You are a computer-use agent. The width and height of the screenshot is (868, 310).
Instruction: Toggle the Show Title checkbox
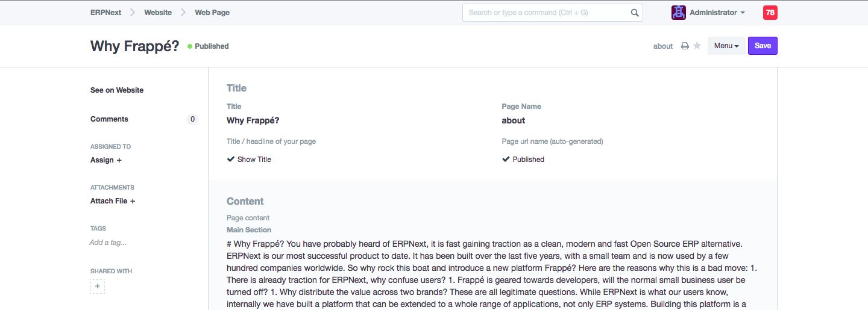click(x=230, y=160)
